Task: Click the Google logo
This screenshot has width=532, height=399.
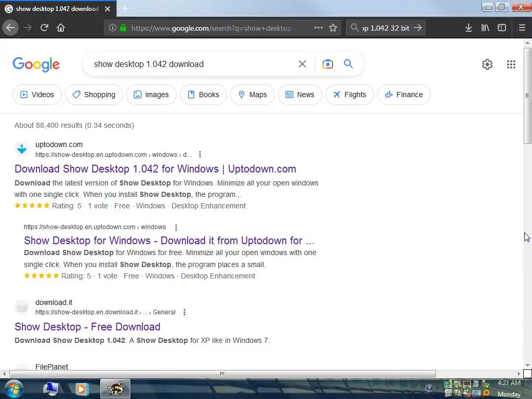Action: click(x=36, y=64)
